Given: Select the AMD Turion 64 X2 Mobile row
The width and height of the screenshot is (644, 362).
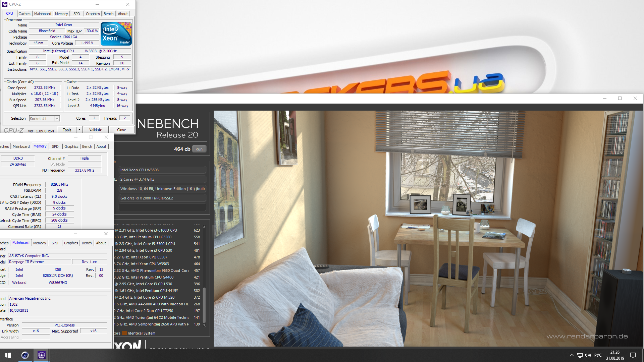Looking at the screenshot, I should click(x=157, y=317).
